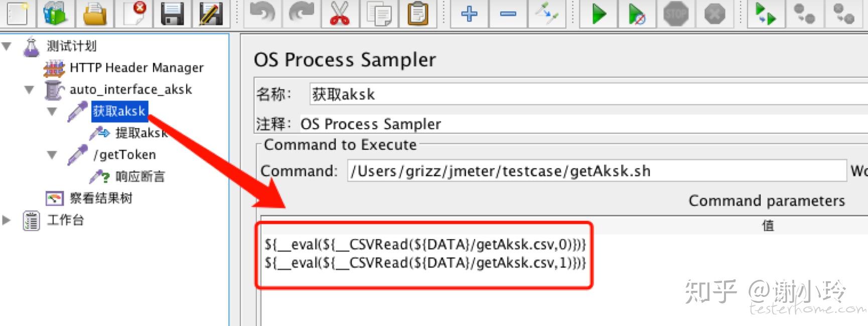Click the Collapse All minus icon
The height and width of the screenshot is (326, 868).
click(x=508, y=13)
